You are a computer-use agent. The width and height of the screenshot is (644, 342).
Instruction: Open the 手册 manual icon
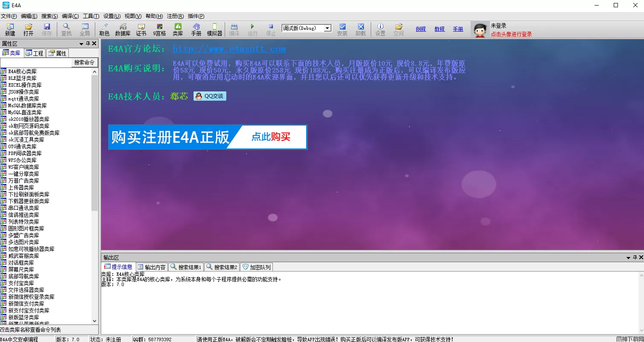click(196, 29)
